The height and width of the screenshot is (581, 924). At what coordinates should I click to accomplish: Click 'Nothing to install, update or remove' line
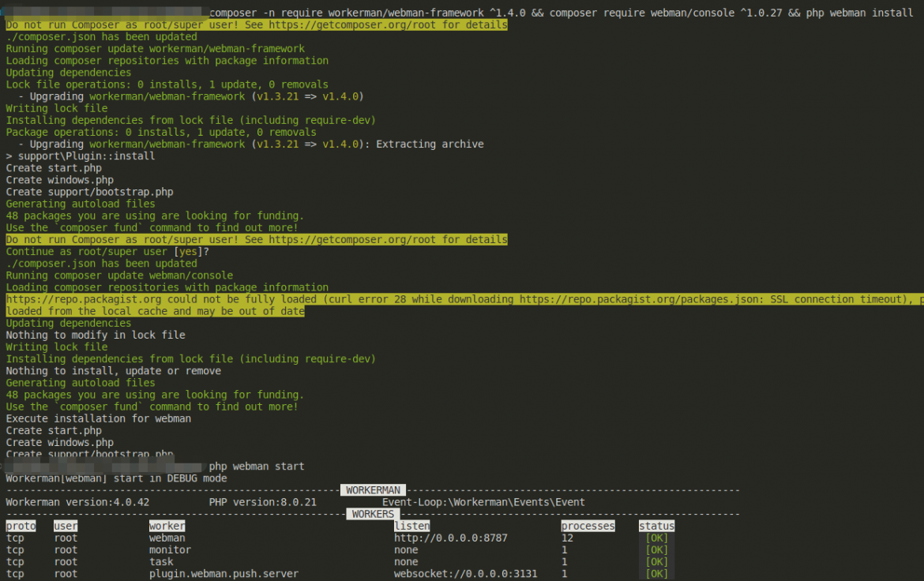pyautogui.click(x=114, y=371)
